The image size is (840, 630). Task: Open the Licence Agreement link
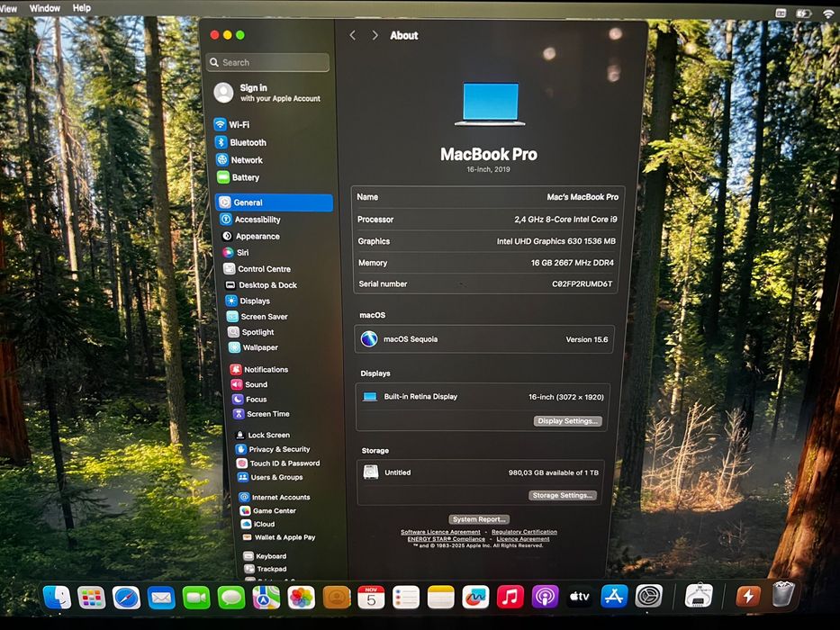(x=523, y=539)
